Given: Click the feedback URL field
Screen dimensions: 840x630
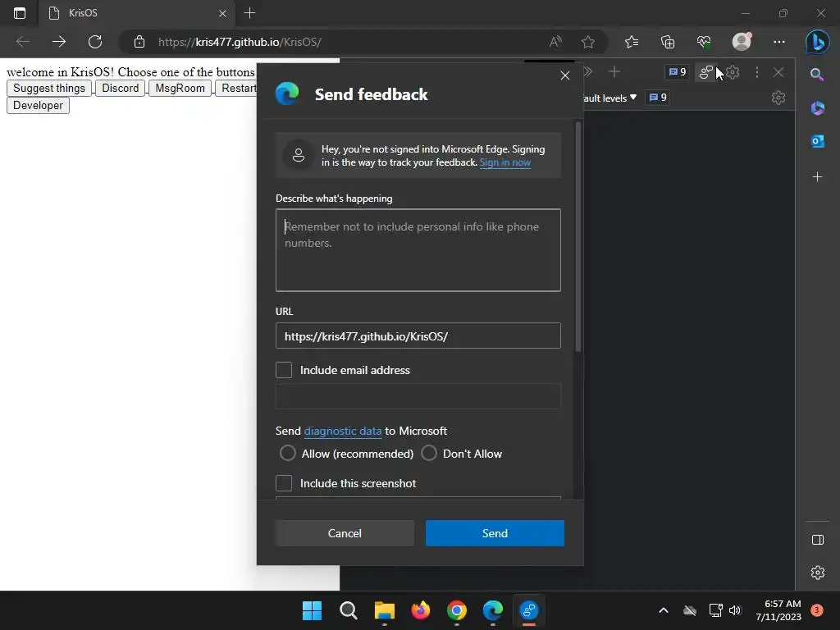Looking at the screenshot, I should [x=418, y=336].
